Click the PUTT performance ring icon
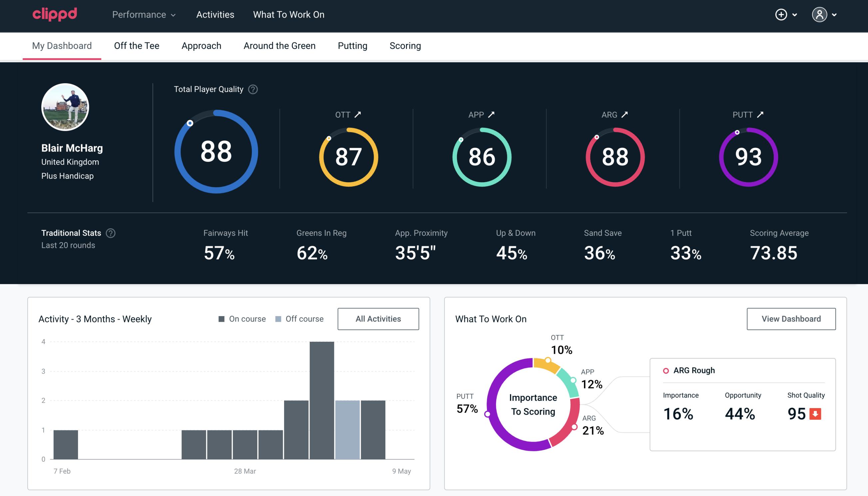The width and height of the screenshot is (868, 496). click(747, 156)
